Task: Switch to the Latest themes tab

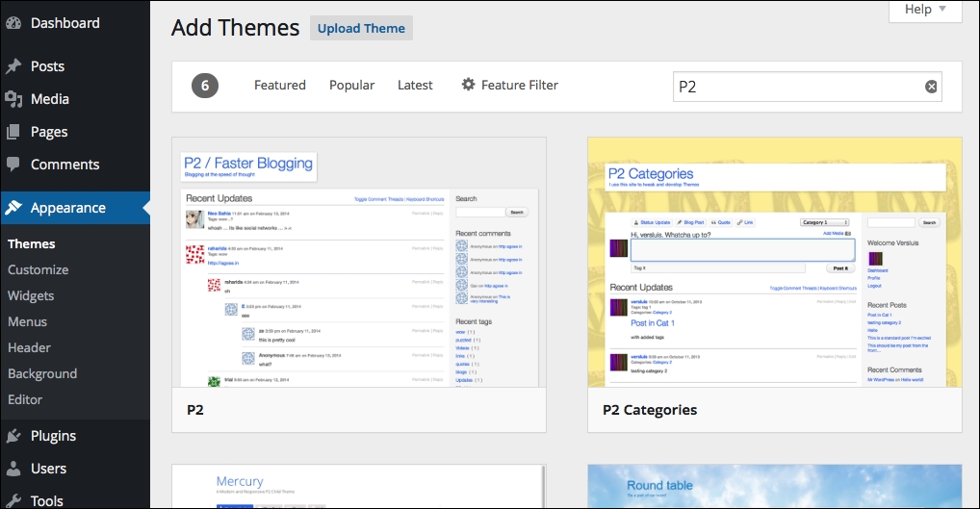Action: [x=415, y=85]
